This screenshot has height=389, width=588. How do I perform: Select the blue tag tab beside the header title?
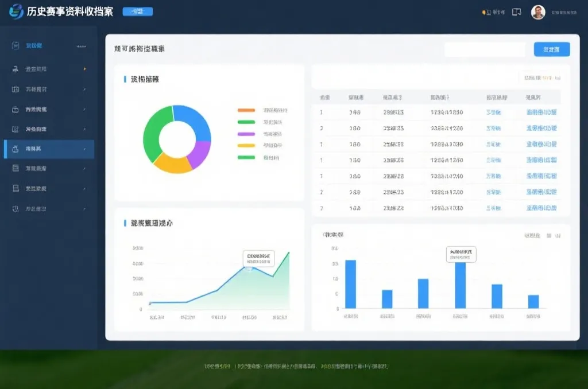tap(138, 11)
